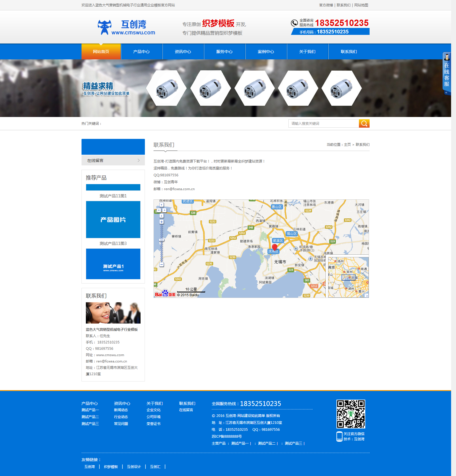Open 织梦模板 friendly link in footer
Image resolution: width=456 pixels, height=476 pixels.
pyautogui.click(x=111, y=467)
